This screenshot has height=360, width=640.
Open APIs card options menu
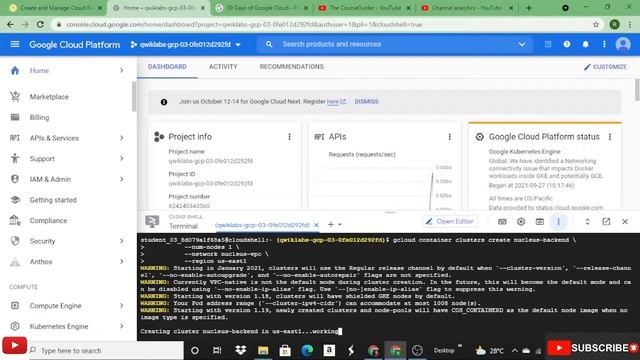pos(449,137)
